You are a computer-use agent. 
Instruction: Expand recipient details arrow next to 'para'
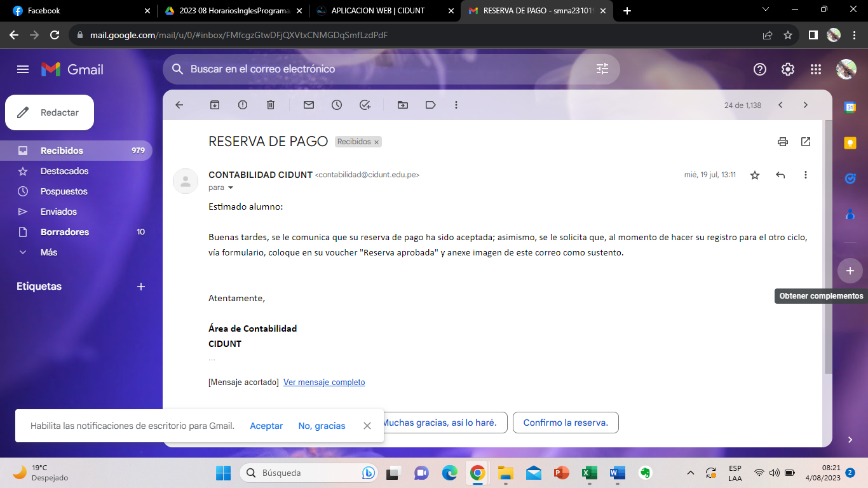pyautogui.click(x=231, y=188)
